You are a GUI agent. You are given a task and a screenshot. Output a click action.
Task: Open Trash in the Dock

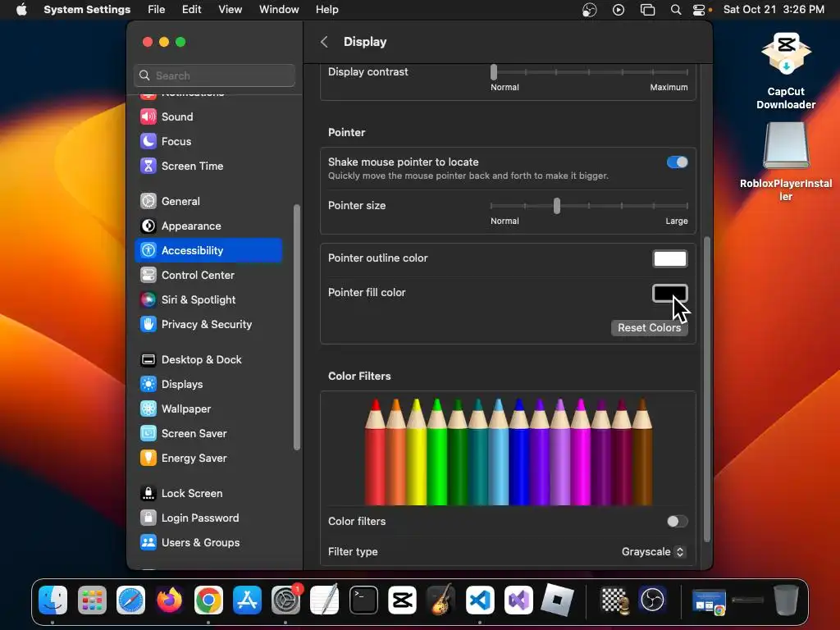786,600
